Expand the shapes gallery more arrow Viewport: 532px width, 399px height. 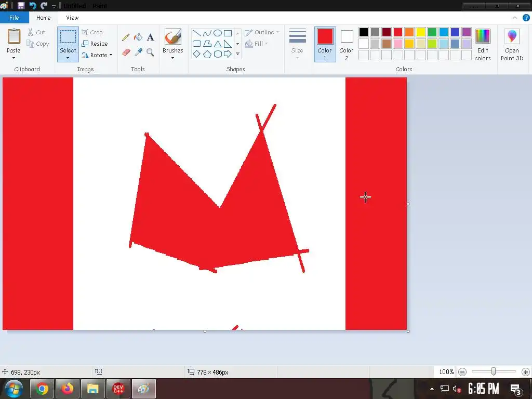[237, 54]
